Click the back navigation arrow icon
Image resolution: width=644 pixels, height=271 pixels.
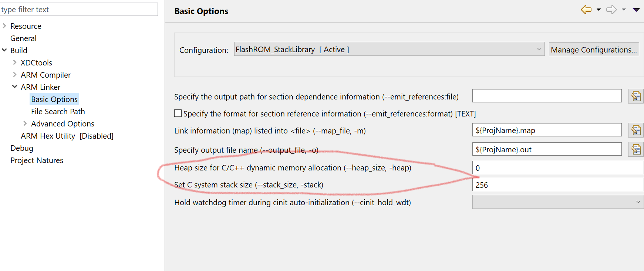coord(586,10)
